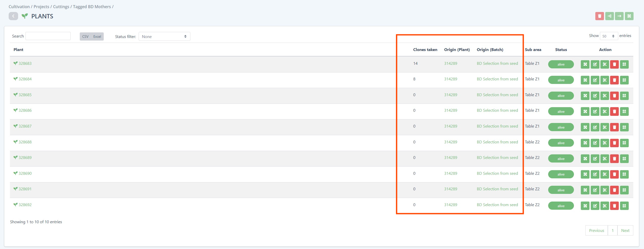Image resolution: width=644 pixels, height=249 pixels.
Task: Open plant 328684 link
Action: tap(25, 79)
